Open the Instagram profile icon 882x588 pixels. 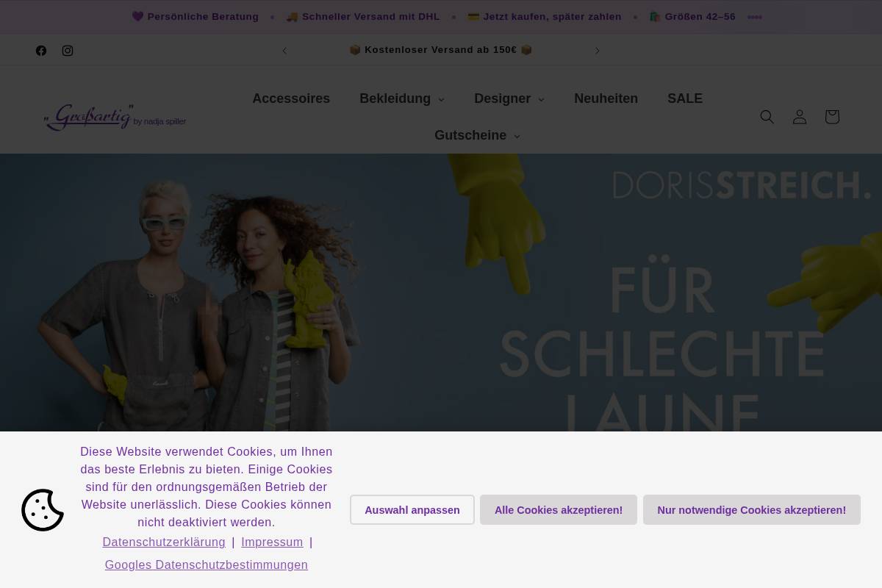(68, 51)
